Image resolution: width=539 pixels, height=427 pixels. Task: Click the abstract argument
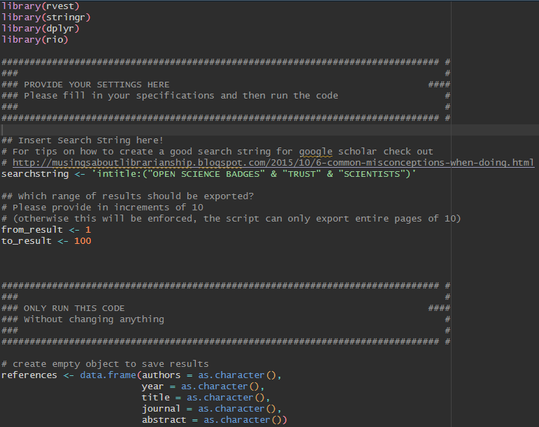(x=164, y=420)
